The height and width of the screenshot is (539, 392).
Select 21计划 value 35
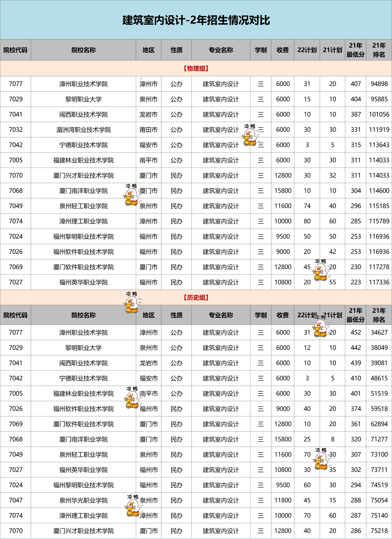pyautogui.click(x=333, y=470)
